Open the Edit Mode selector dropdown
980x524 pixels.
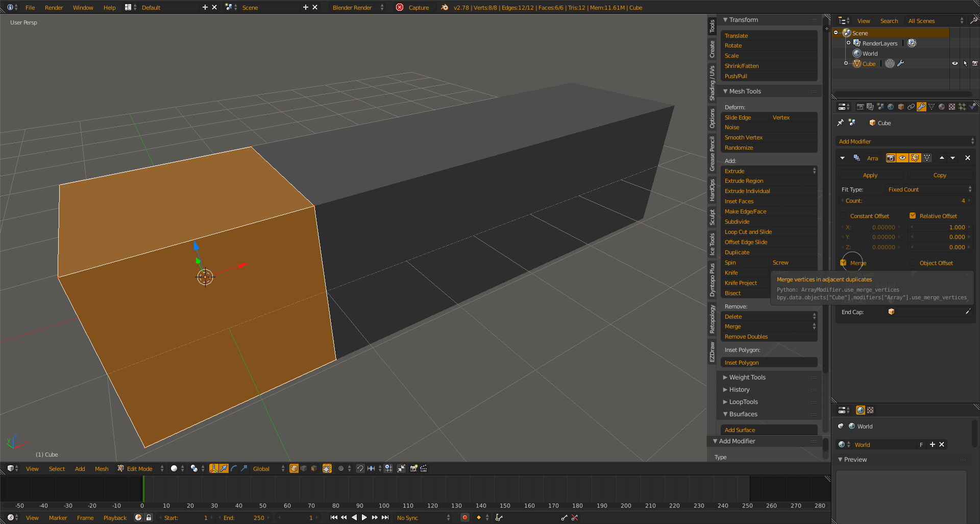pyautogui.click(x=140, y=468)
